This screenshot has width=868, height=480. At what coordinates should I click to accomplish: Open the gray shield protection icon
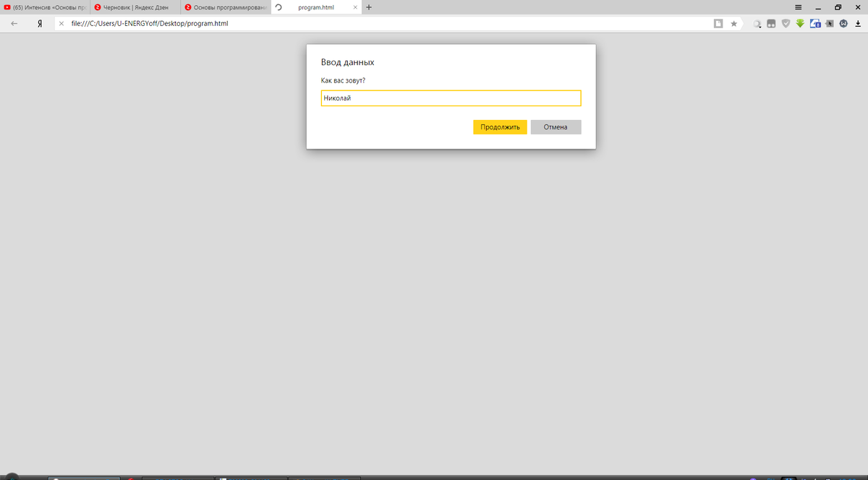click(x=786, y=24)
